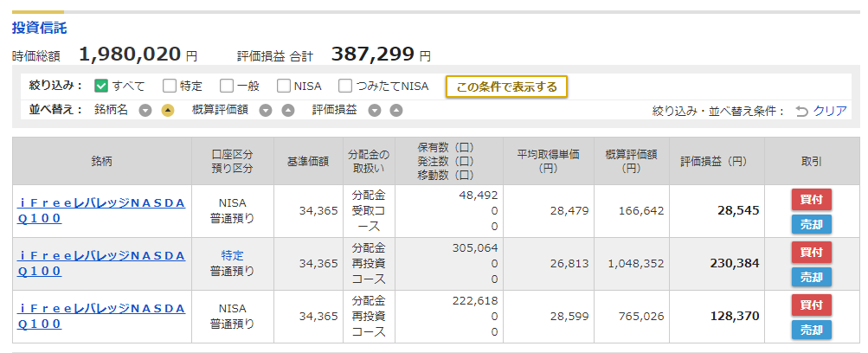
Task: Select the 評価損益 合計 value 387,299
Action: pyautogui.click(x=373, y=55)
